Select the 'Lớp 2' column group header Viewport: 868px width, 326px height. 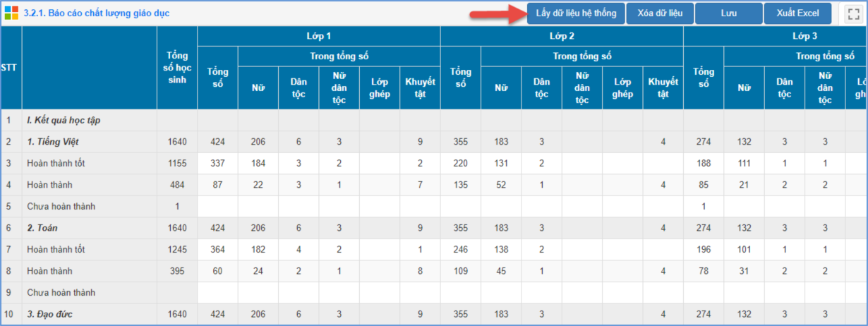coord(561,36)
